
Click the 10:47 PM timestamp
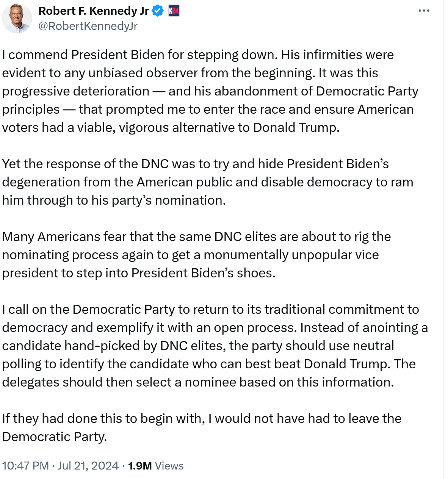[25, 465]
